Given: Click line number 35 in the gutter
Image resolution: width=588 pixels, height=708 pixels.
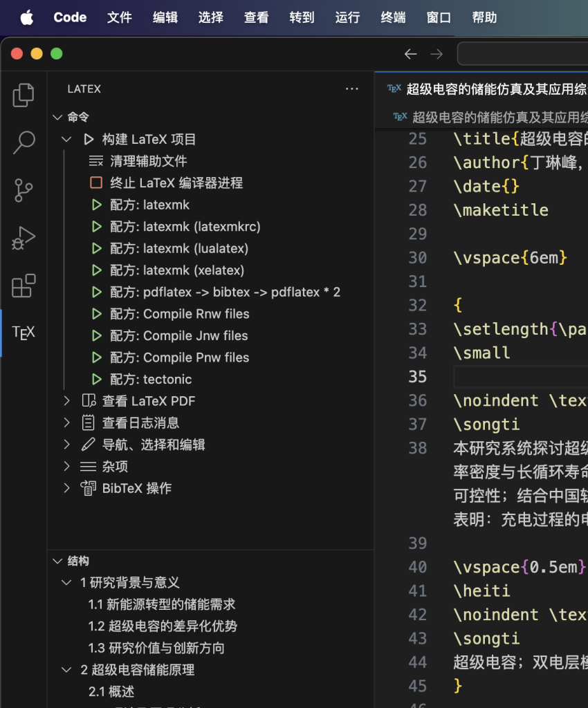Looking at the screenshot, I should point(417,377).
